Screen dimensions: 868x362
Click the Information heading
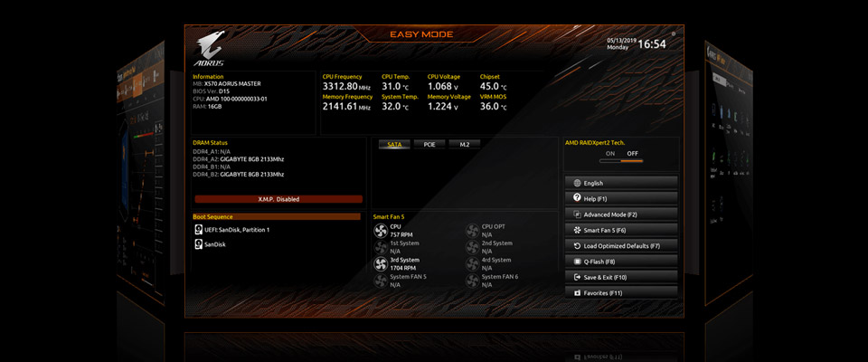[208, 77]
